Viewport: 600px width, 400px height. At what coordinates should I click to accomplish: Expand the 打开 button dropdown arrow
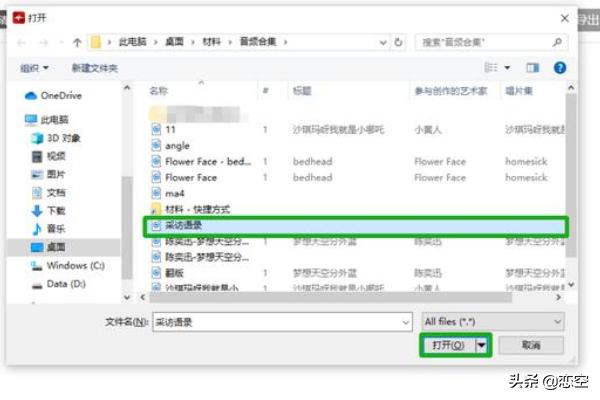[x=481, y=345]
